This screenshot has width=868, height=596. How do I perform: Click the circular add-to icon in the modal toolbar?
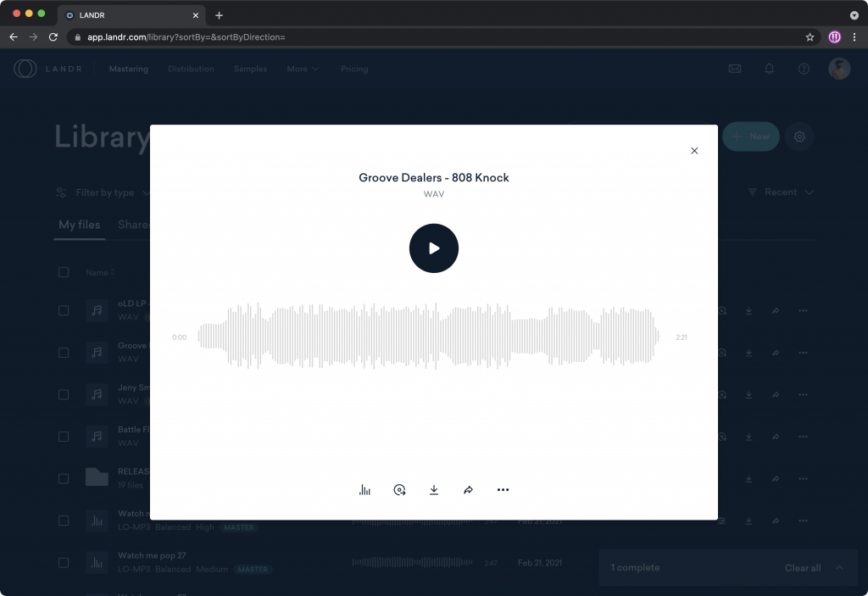pos(399,490)
